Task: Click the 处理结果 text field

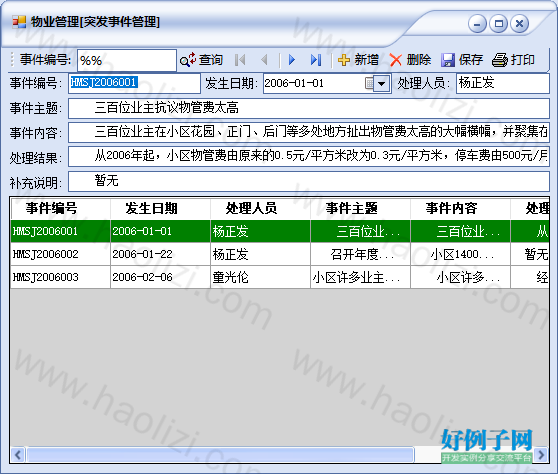Action: [x=309, y=157]
